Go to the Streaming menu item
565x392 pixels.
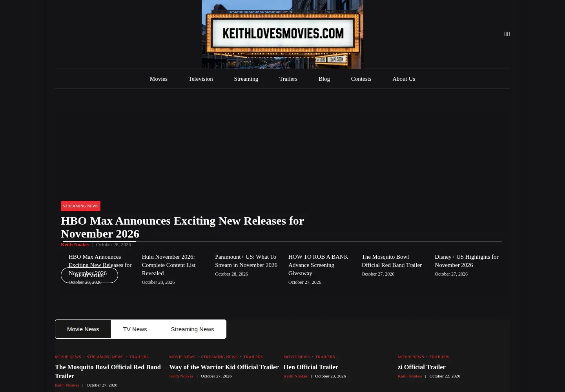[246, 79]
